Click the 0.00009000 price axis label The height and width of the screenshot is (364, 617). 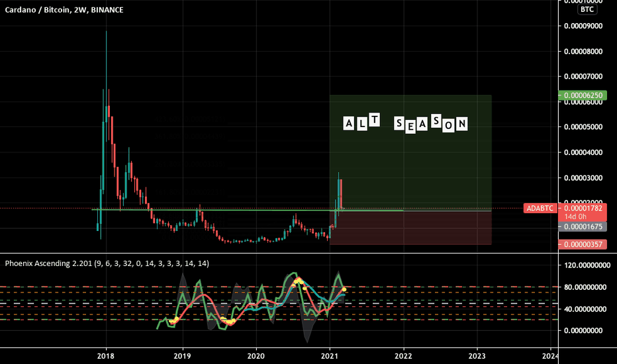click(583, 26)
